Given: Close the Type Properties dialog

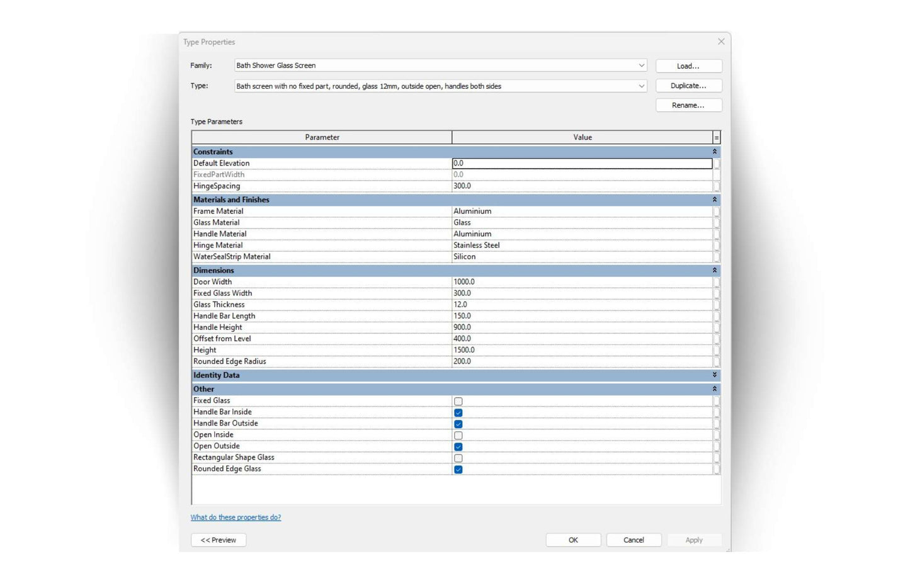Looking at the screenshot, I should 721,42.
